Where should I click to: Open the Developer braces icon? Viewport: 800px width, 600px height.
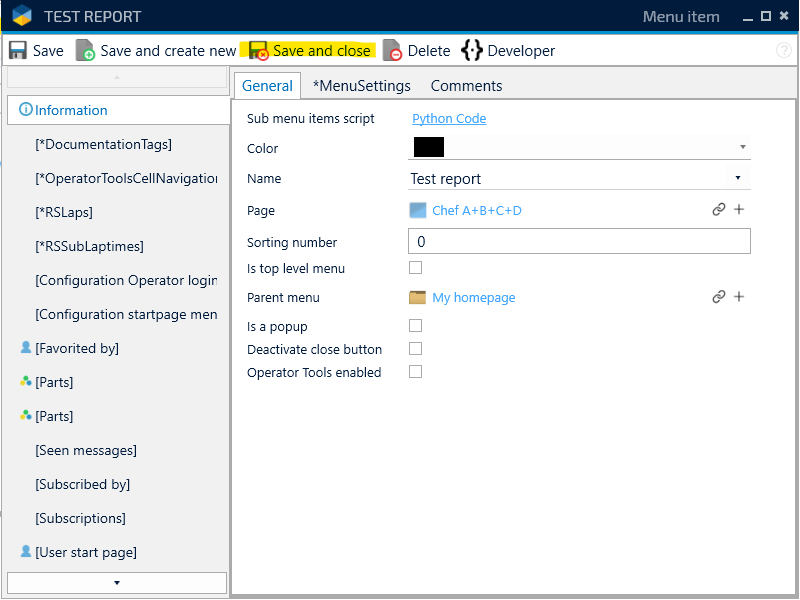tap(472, 51)
